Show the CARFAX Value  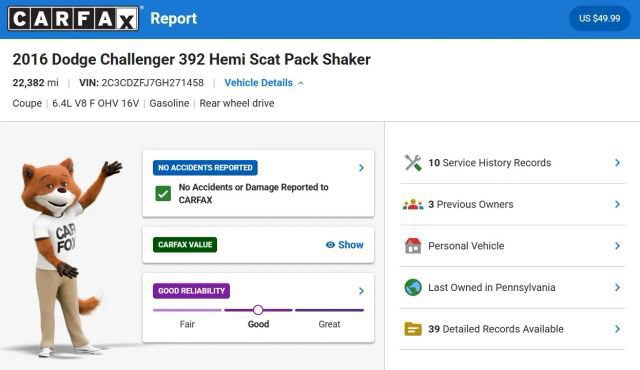click(344, 245)
